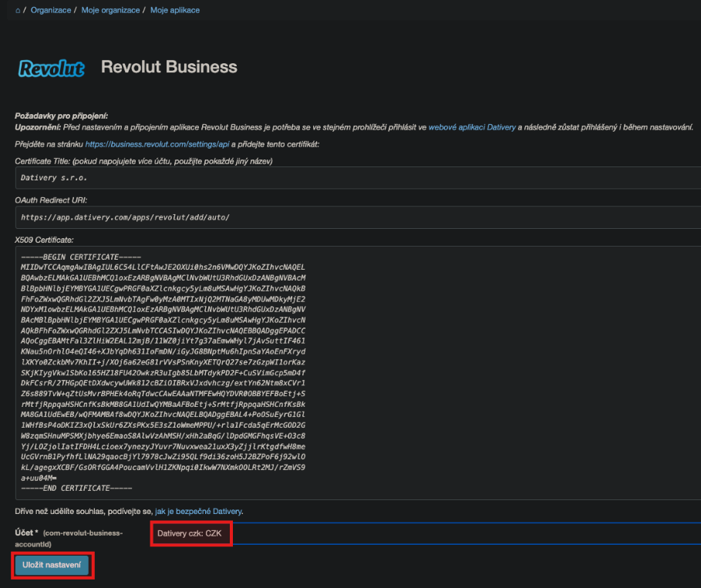
Task: Click the OAuth Redirect URI label
Action: pos(51,200)
